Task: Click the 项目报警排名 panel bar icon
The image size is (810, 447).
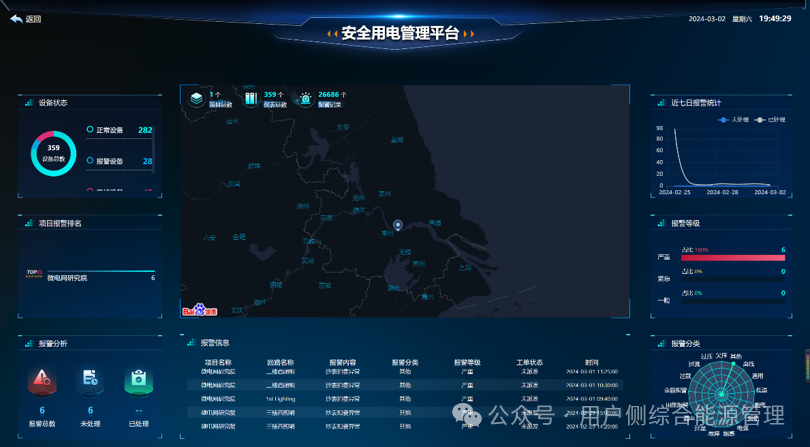Action: [29, 223]
